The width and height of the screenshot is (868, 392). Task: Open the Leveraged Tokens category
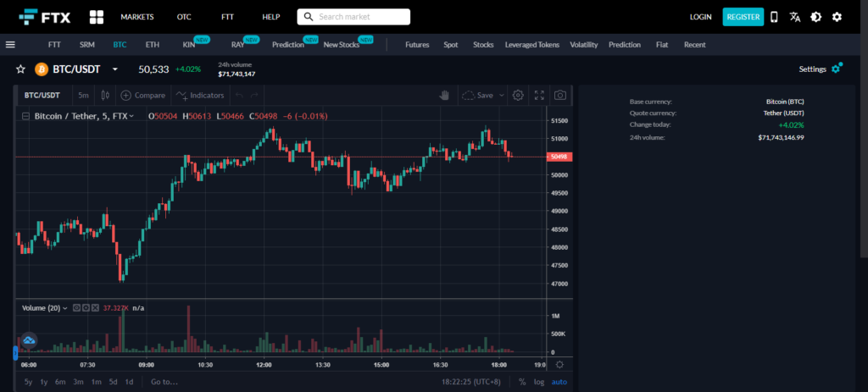[532, 45]
